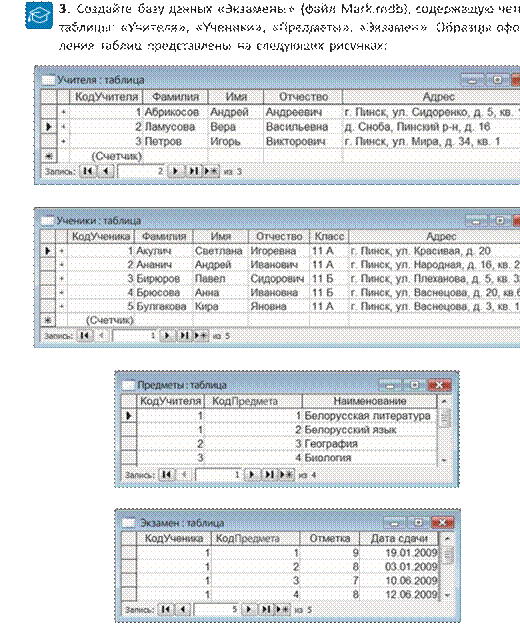The height and width of the screenshot is (625, 520).
Task: Select the Класс column header in Ученики
Action: click(329, 236)
